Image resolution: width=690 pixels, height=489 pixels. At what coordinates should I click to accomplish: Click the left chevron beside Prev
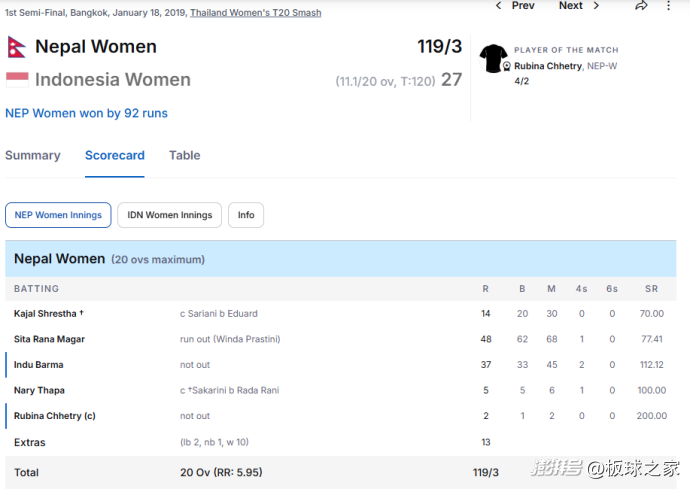(498, 6)
